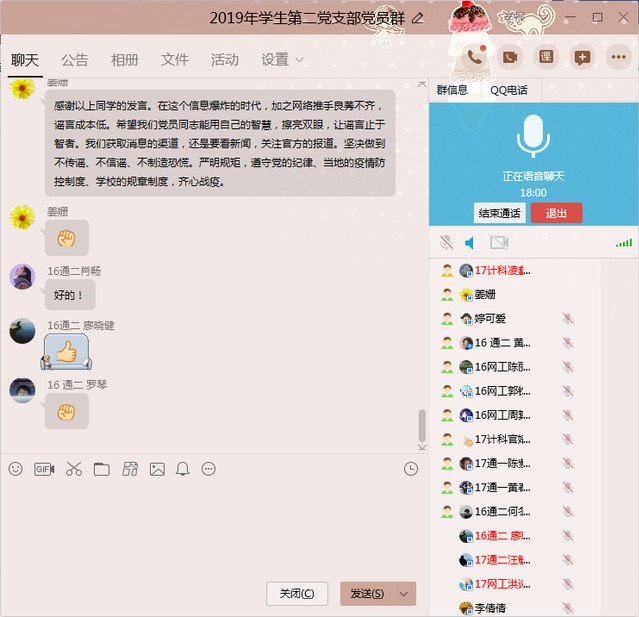Start a group video call
The image size is (639, 617).
(510, 57)
